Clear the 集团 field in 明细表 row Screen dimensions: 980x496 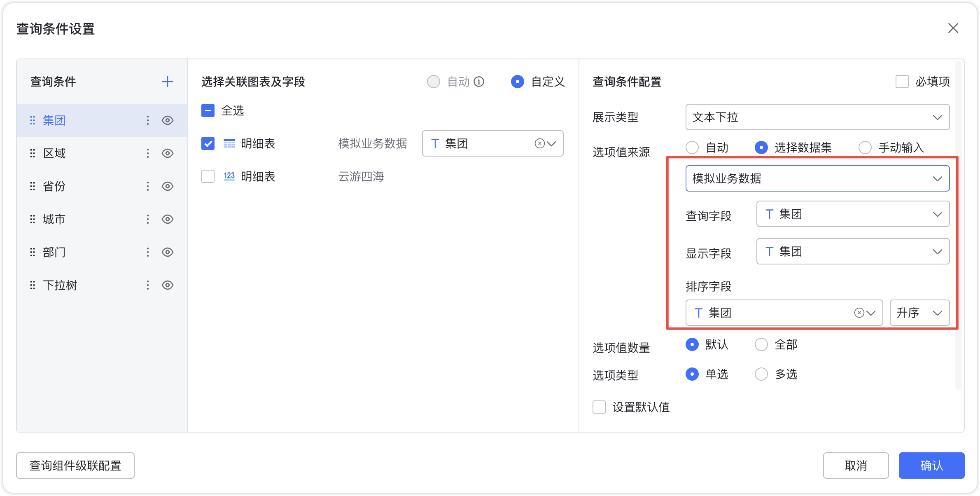539,143
